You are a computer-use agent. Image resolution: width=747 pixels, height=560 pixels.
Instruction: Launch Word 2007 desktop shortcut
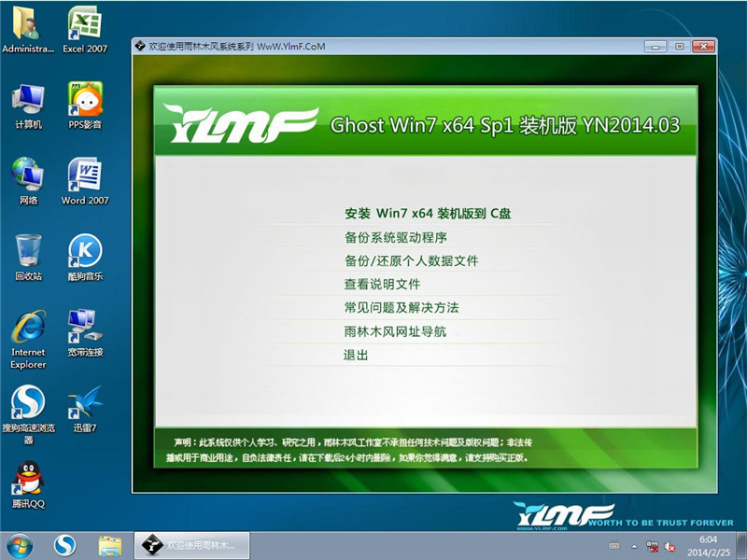[x=85, y=180]
